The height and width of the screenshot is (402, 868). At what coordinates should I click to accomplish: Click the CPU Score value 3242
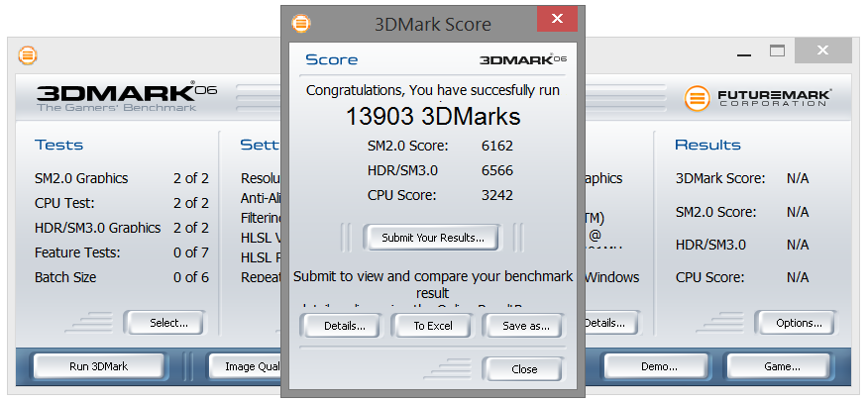coord(497,195)
